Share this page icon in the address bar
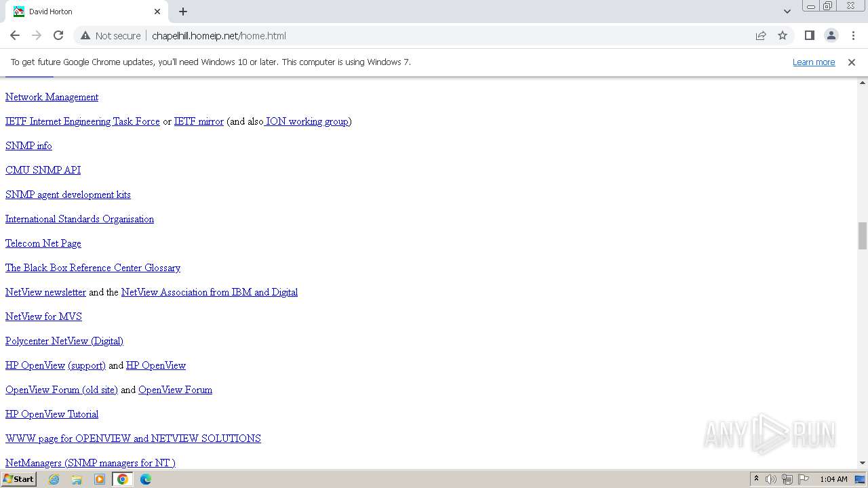Viewport: 868px width, 488px height. click(761, 35)
